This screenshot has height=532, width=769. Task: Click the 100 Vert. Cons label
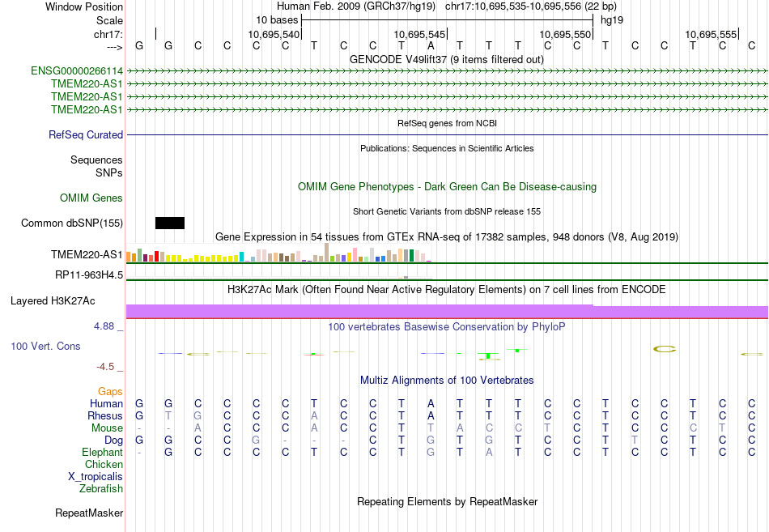pyautogui.click(x=45, y=346)
